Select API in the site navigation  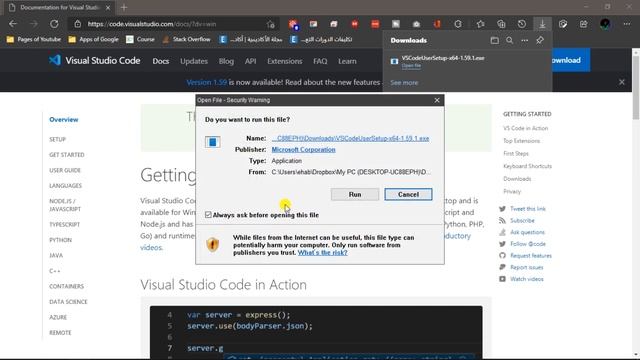pyautogui.click(x=250, y=61)
